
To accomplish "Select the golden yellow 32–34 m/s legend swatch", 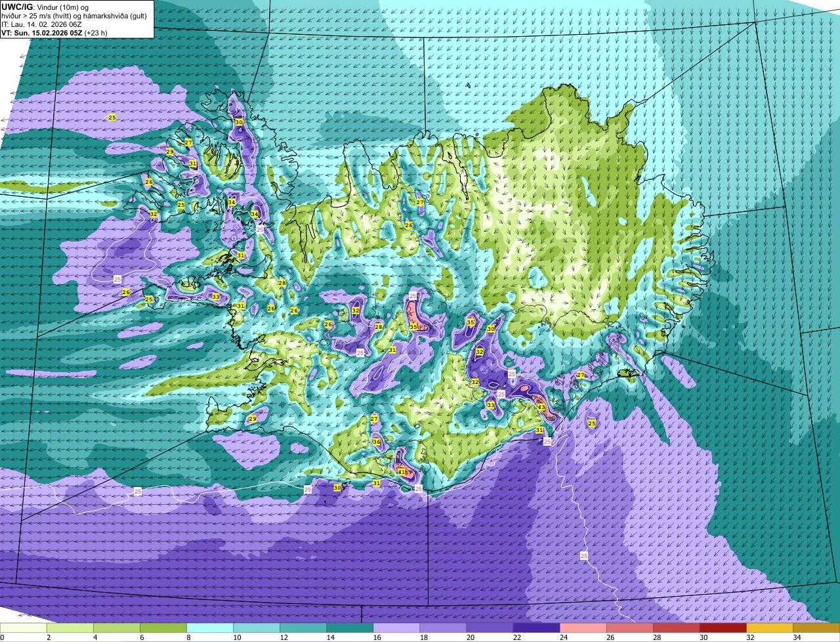I will click(x=769, y=628).
